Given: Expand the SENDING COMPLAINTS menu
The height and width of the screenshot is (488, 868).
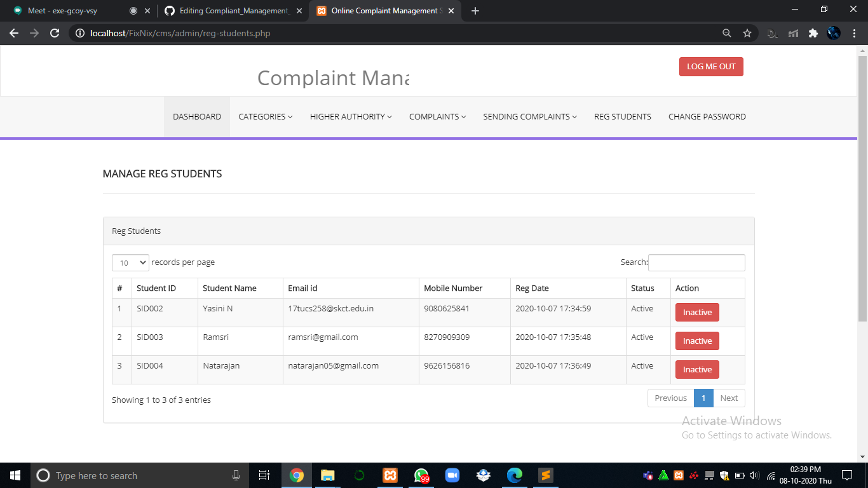Looking at the screenshot, I should click(529, 116).
